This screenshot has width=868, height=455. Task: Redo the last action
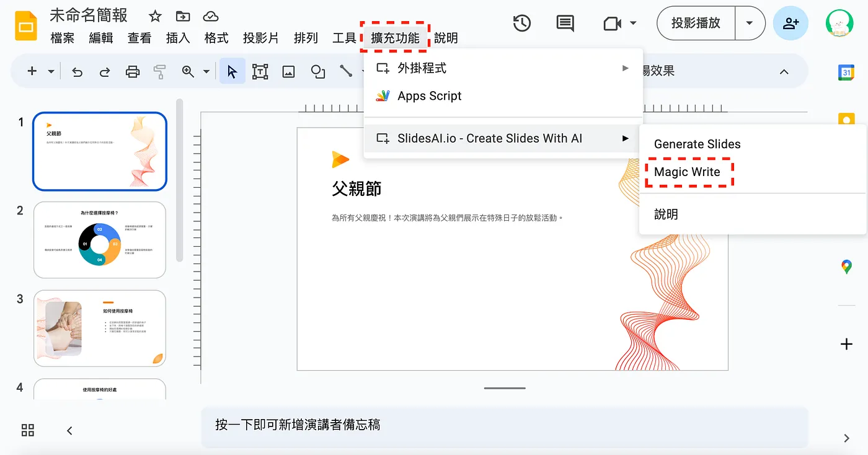[105, 72]
